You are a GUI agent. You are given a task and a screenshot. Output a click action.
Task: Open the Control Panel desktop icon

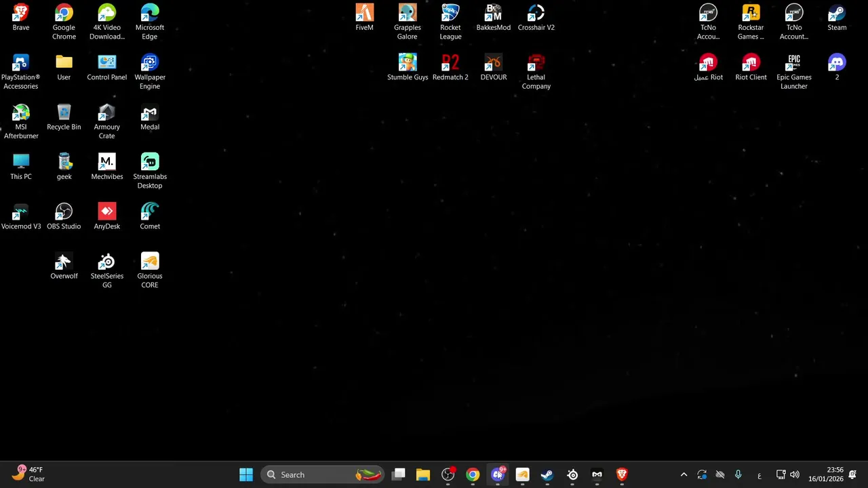click(x=106, y=68)
